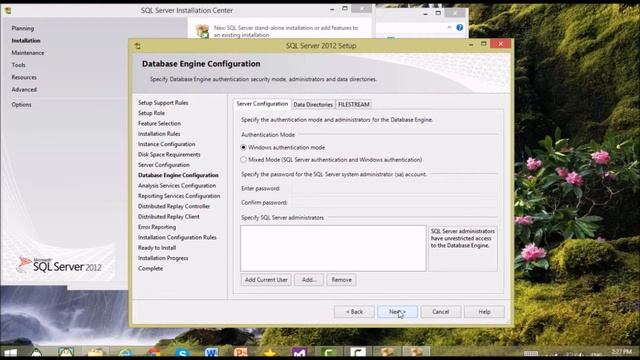640x360 pixels.
Task: Open the Windows Start button
Action: coord(10,353)
